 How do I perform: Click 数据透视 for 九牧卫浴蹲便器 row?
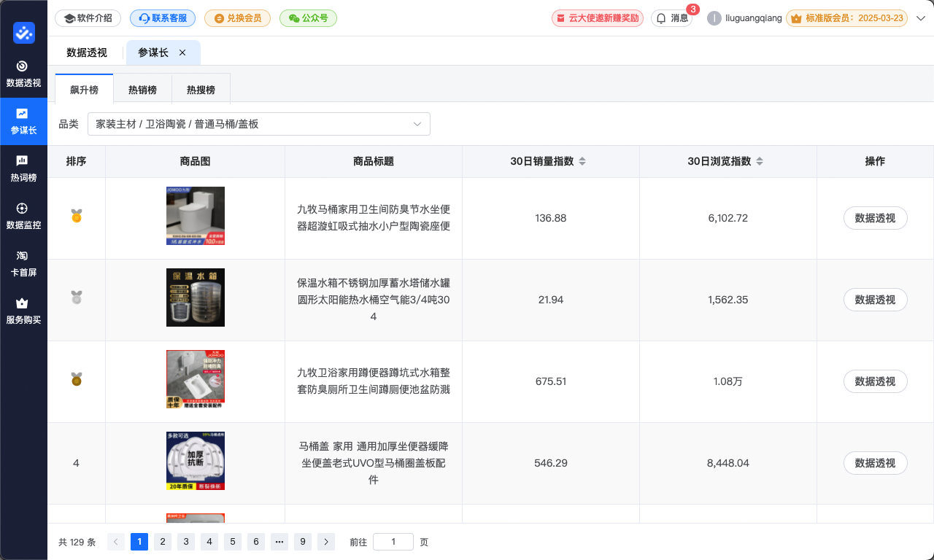coord(875,381)
